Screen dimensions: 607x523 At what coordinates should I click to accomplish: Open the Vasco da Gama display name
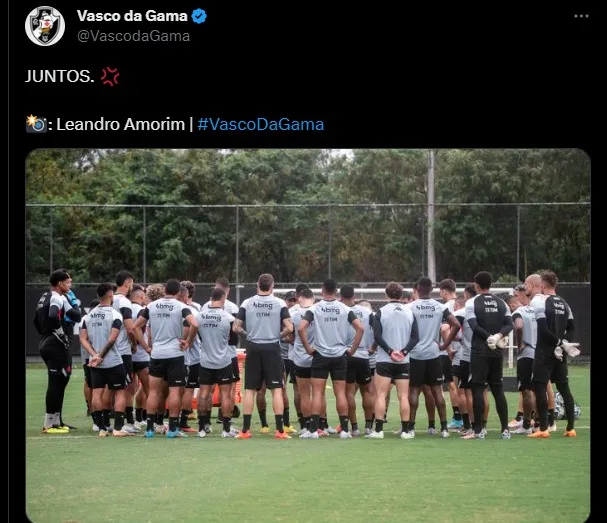(132, 16)
